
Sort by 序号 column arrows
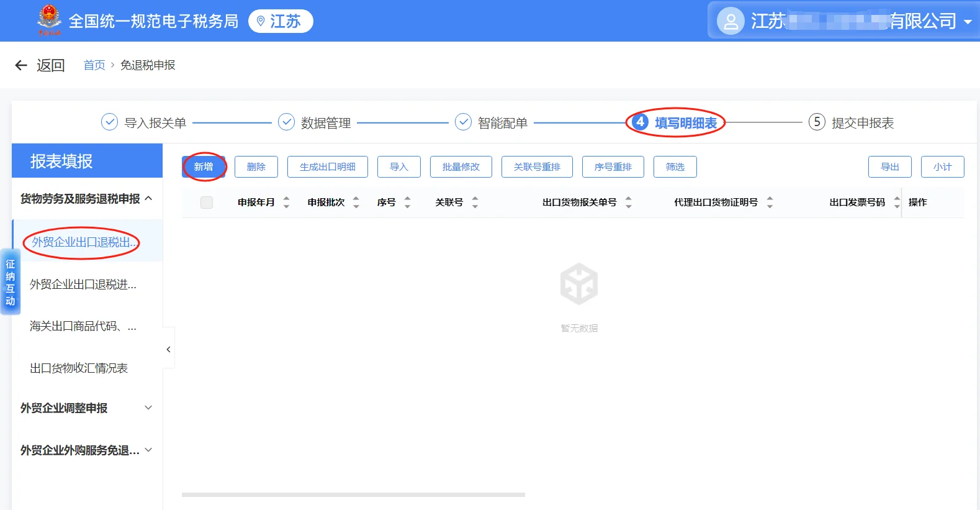(407, 202)
